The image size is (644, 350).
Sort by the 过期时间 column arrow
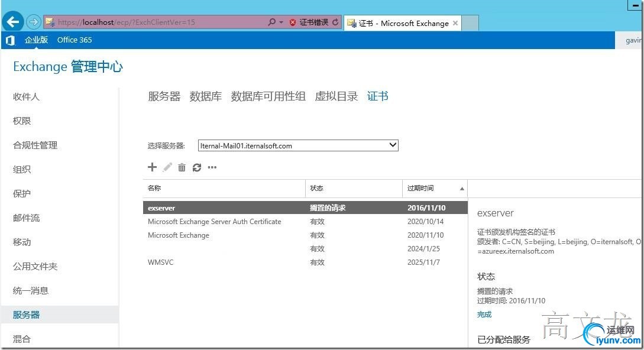(462, 189)
